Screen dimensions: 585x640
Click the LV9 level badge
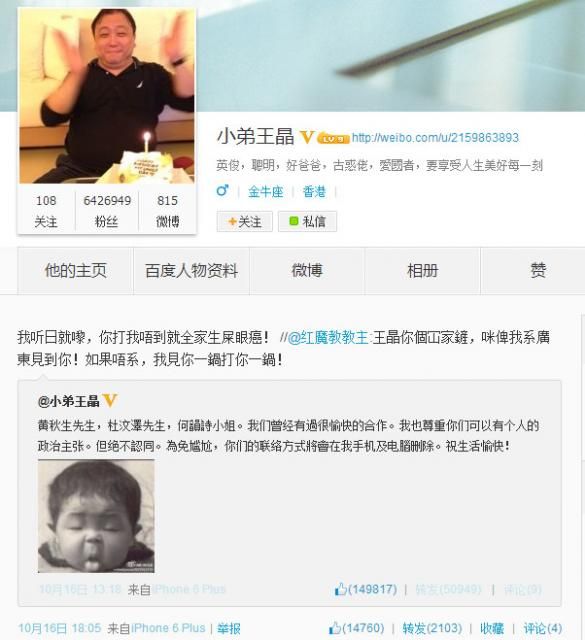[334, 139]
